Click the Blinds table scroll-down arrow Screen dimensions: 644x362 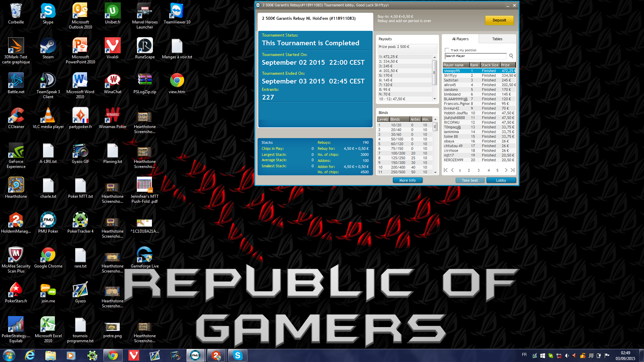click(435, 172)
